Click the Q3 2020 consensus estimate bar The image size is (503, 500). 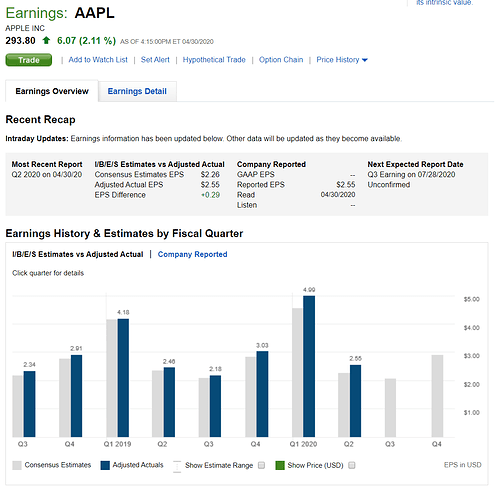pos(390,408)
